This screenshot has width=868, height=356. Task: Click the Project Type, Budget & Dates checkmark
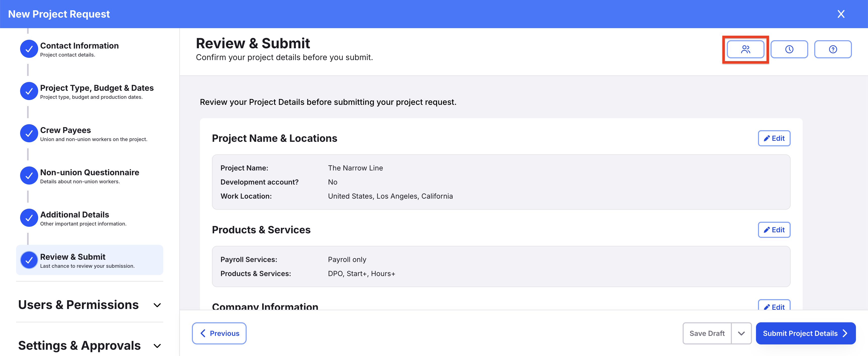29,91
